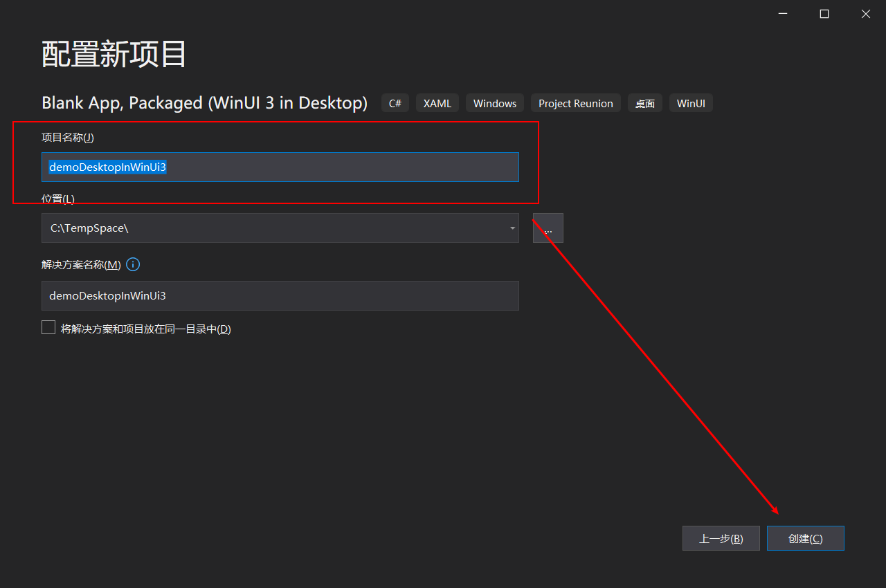Go back with the 上一步(B) button
Screen dimensions: 886x588
pyautogui.click(x=721, y=538)
